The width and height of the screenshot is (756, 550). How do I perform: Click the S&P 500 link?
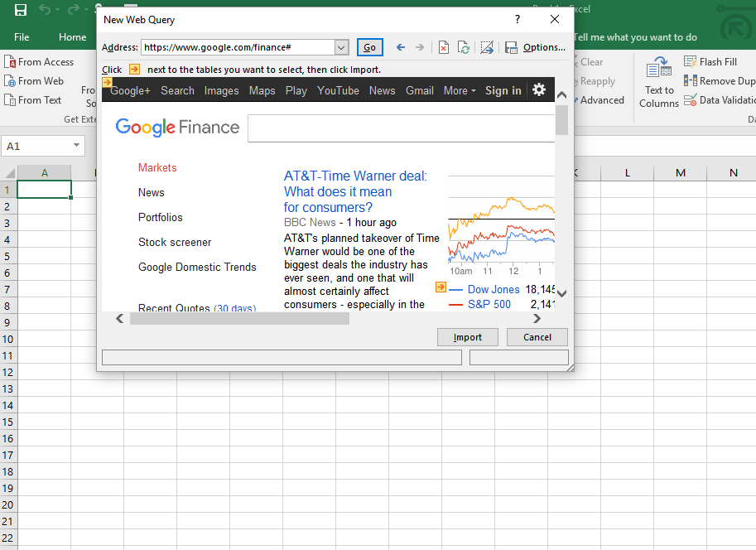489,305
